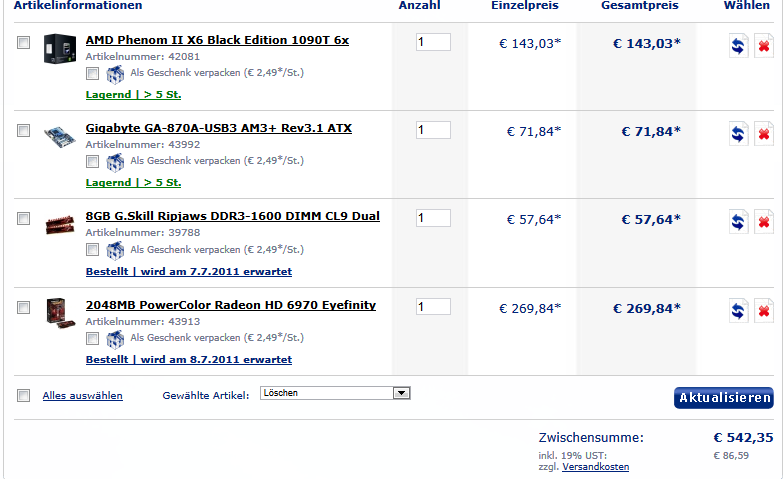This screenshot has width=783, height=479.
Task: Select the AMD Phenom II X6 row checkbox
Action: 23,42
